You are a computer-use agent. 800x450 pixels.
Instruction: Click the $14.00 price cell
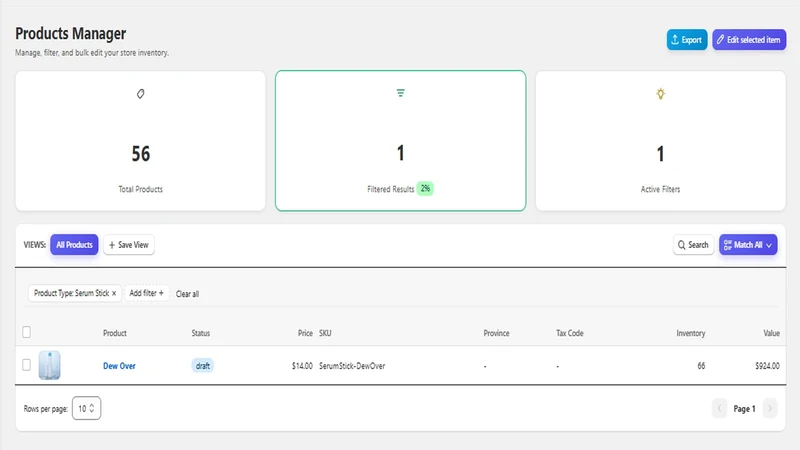[x=302, y=366]
